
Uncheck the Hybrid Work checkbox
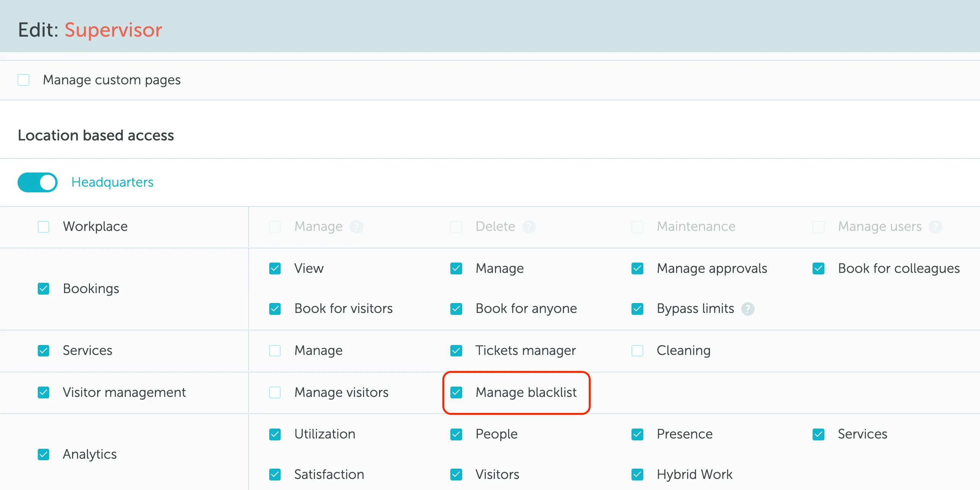(x=637, y=475)
